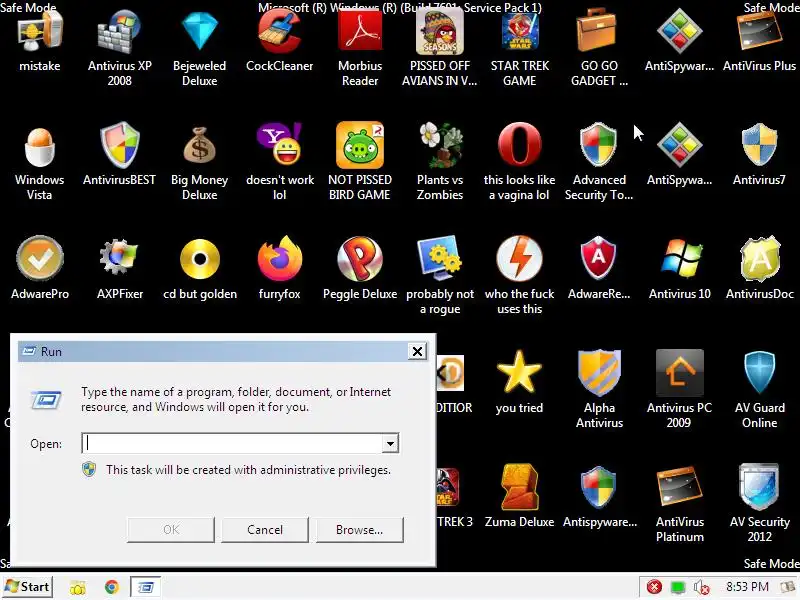Select the Peggle Deluxe icon
800x600 pixels.
pos(360,258)
